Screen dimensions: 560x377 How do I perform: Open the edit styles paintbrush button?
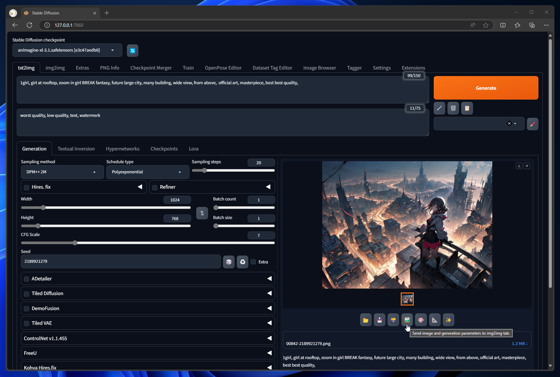532,124
